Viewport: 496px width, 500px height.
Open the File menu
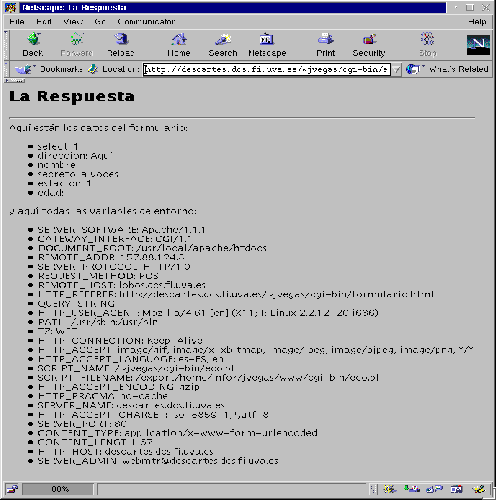coord(17,22)
